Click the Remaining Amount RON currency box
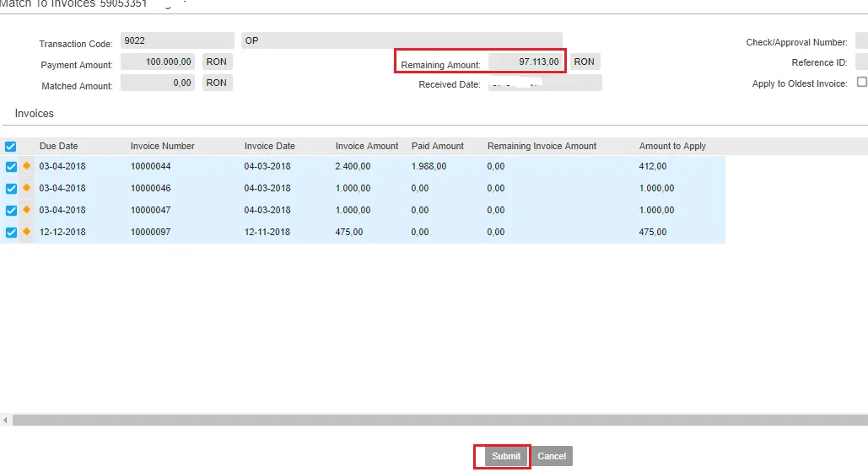 click(x=585, y=62)
